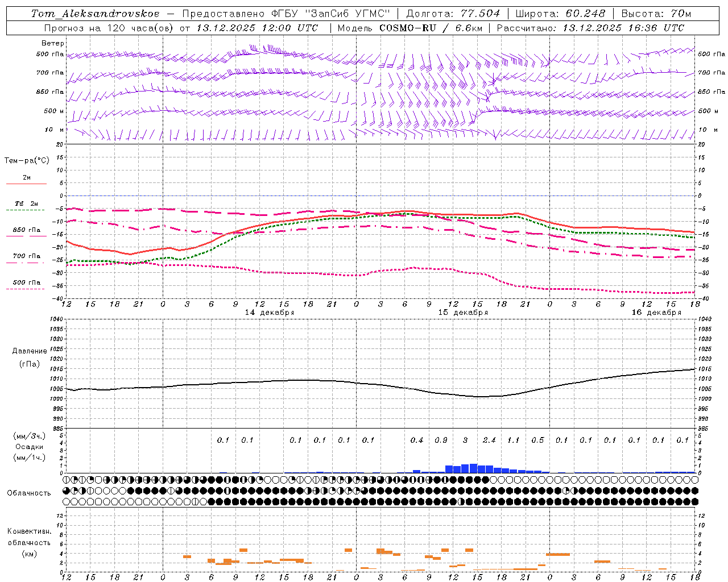
Task: Click the "Прогноз на 120 часа(ов)" text
Action: pos(109,28)
